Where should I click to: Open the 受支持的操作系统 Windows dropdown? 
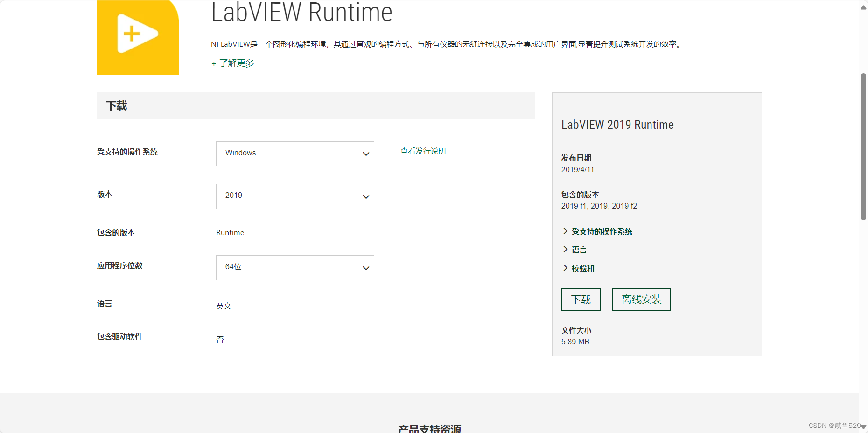click(x=295, y=154)
